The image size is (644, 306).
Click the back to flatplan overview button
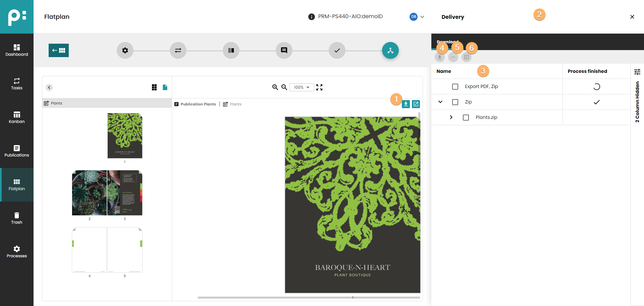59,50
